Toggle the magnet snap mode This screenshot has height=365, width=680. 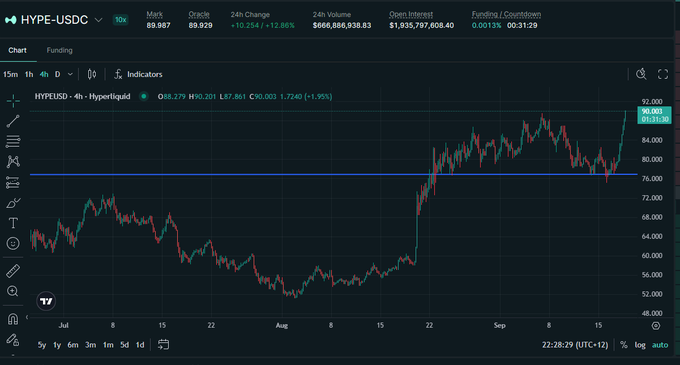[13, 319]
